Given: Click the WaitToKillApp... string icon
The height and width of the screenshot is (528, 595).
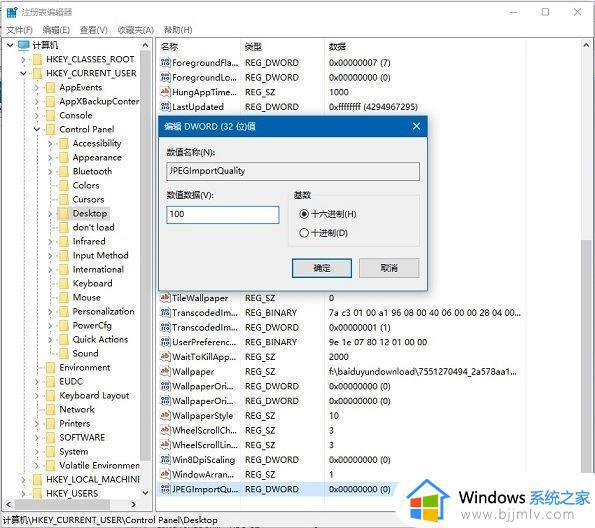Looking at the screenshot, I should pyautogui.click(x=165, y=357).
